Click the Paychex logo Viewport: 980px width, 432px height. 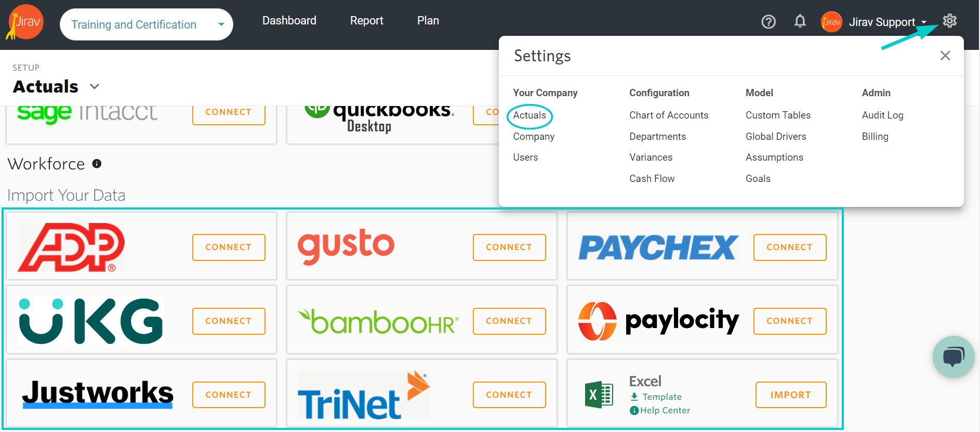click(658, 247)
